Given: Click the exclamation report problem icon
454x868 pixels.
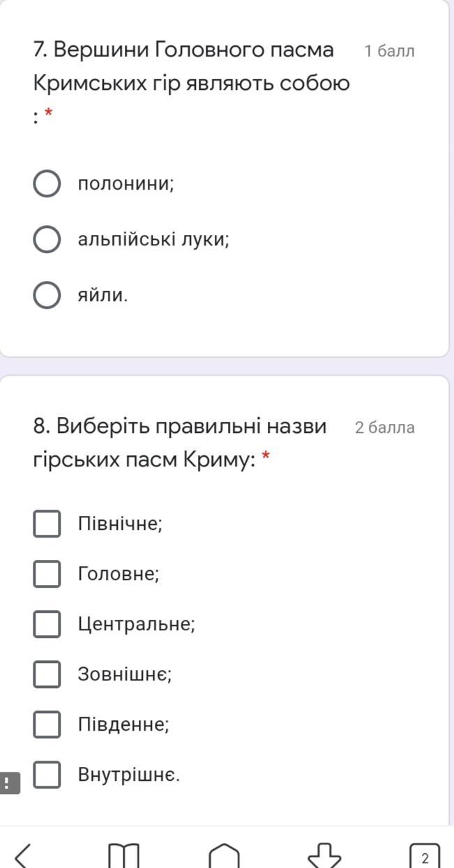Looking at the screenshot, I should (9, 783).
